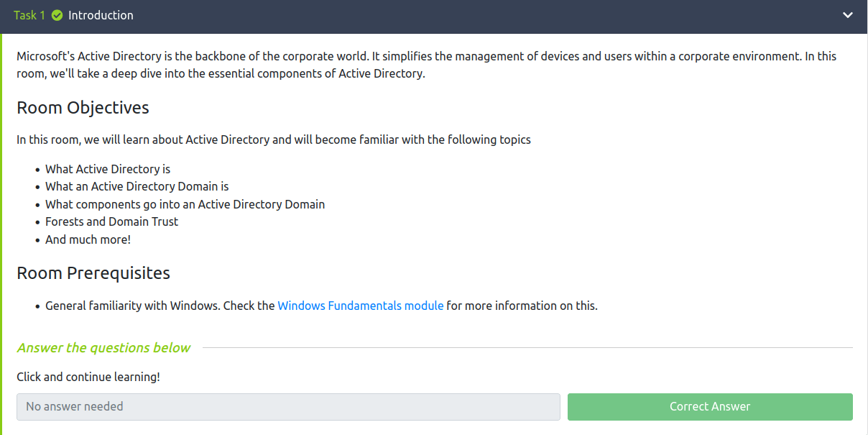The image size is (868, 435).
Task: Select the "What Active Directory is" bullet
Action: tap(108, 169)
